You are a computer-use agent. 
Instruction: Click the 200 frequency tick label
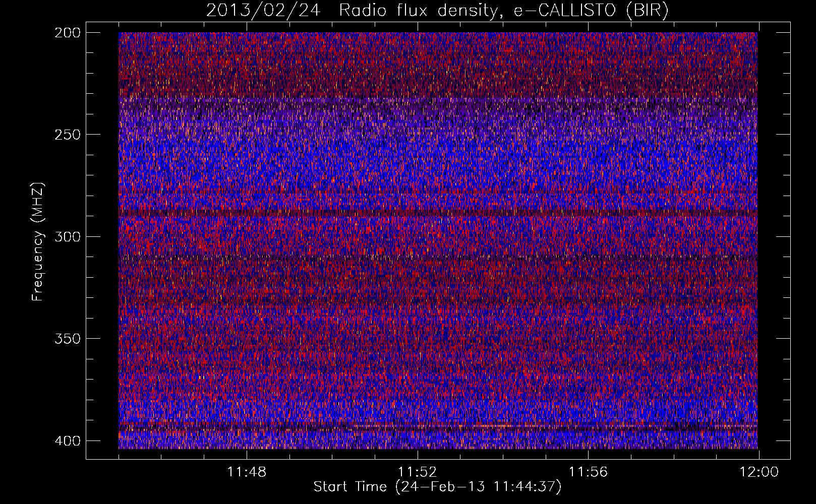coord(68,33)
